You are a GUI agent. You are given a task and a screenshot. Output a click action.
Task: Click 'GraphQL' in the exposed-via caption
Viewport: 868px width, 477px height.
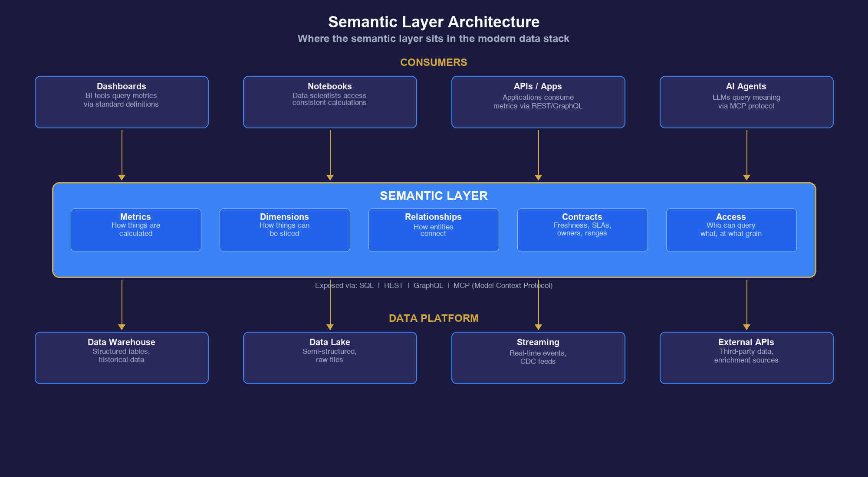pos(428,285)
